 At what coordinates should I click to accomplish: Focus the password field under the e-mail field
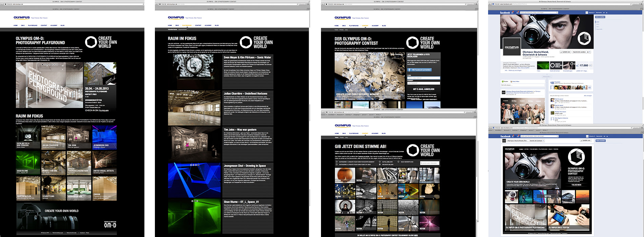coord(424,83)
